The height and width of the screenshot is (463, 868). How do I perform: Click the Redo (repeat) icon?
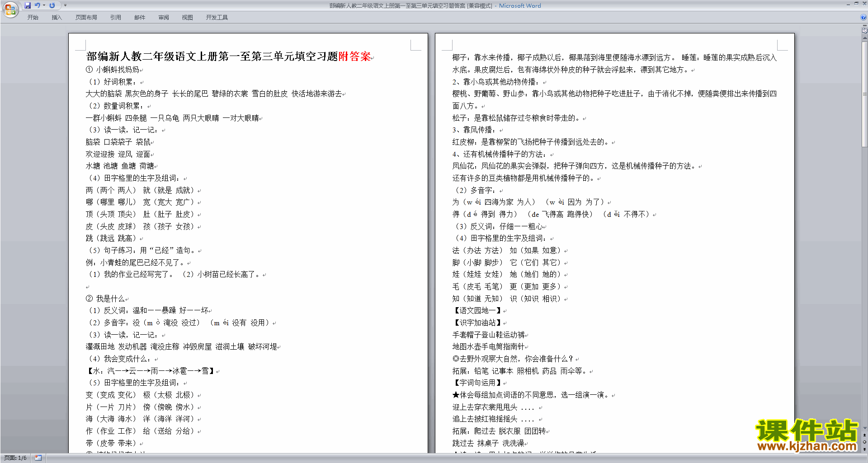point(52,5)
